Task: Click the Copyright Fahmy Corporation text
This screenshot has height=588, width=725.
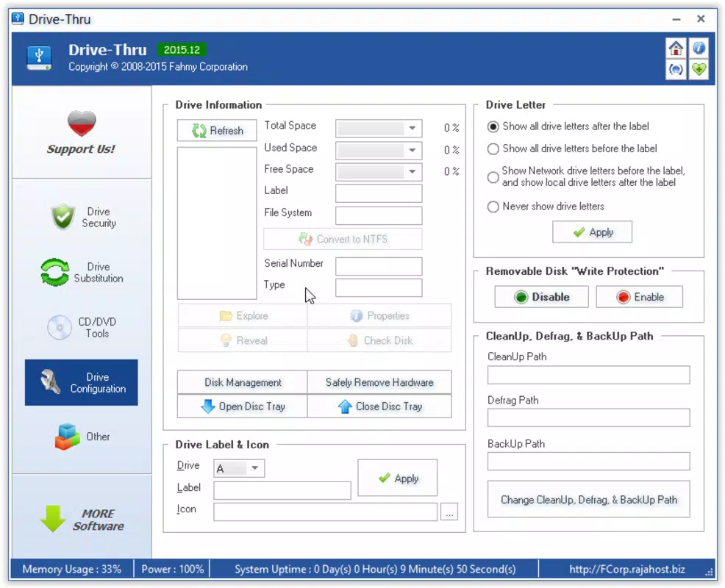Action: [x=158, y=67]
